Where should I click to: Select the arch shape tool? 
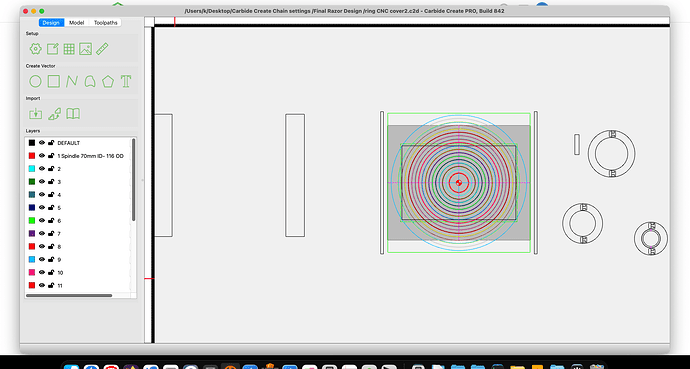(90, 81)
